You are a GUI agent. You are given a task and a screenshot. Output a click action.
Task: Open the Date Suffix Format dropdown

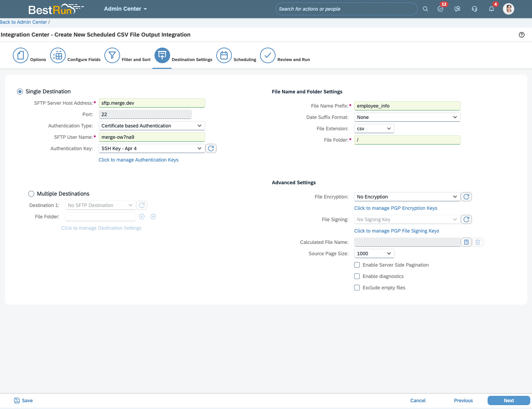[x=407, y=117]
